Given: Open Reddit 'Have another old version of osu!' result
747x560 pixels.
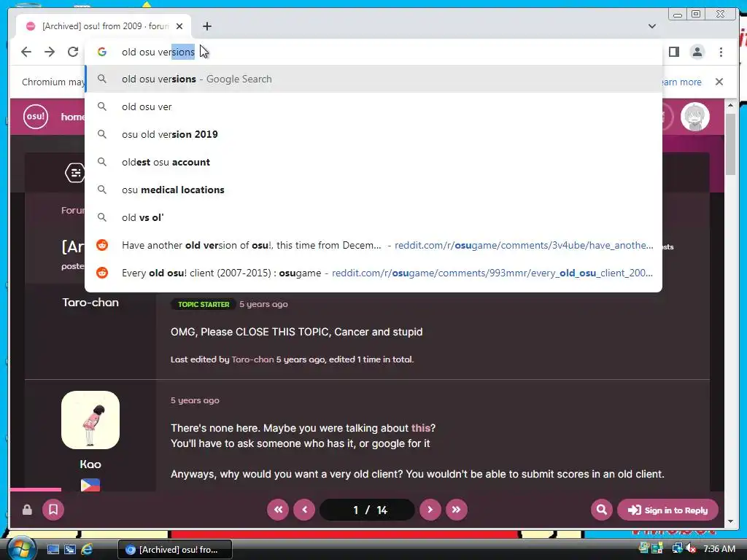Looking at the screenshot, I should tap(373, 245).
